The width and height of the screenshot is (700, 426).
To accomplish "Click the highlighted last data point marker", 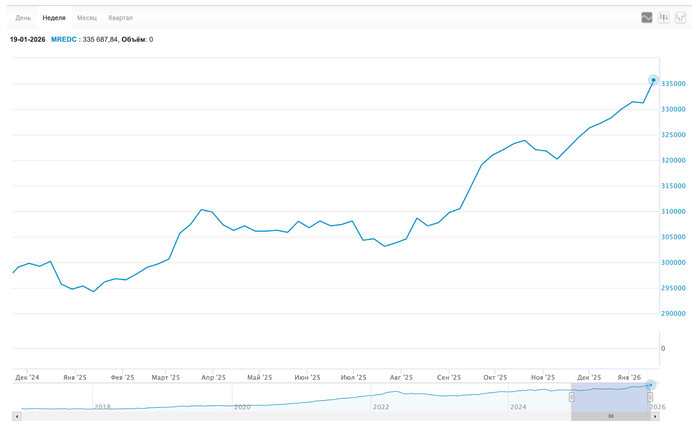I will coord(653,79).
